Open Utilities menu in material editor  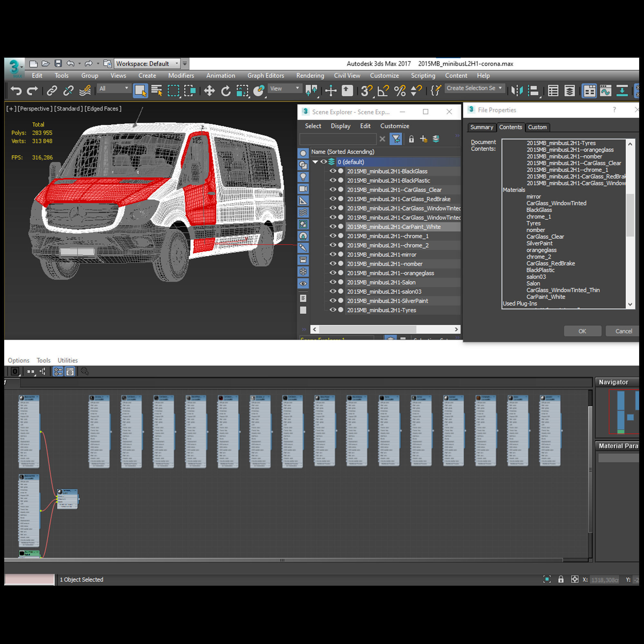pos(68,360)
